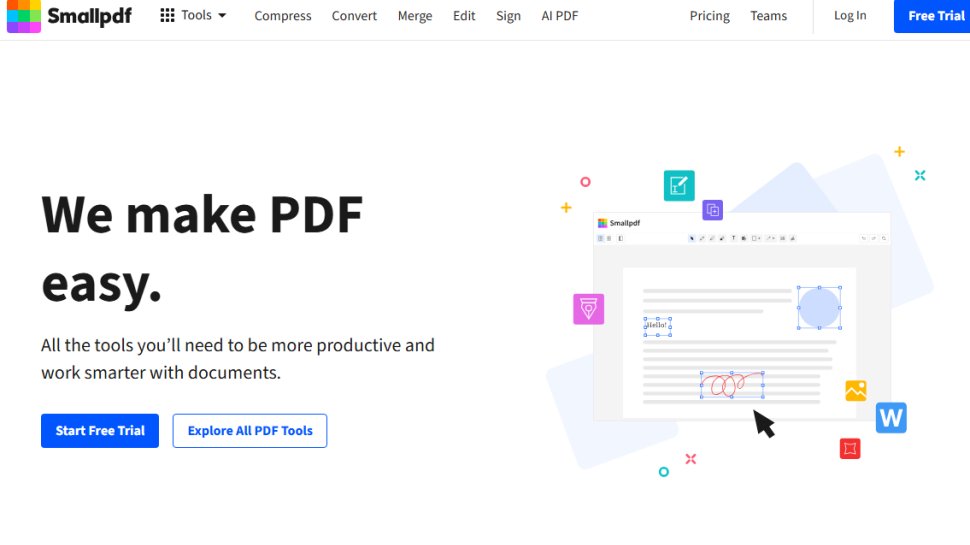
Task: Click the Hello! text box in illustration
Action: coord(658,326)
